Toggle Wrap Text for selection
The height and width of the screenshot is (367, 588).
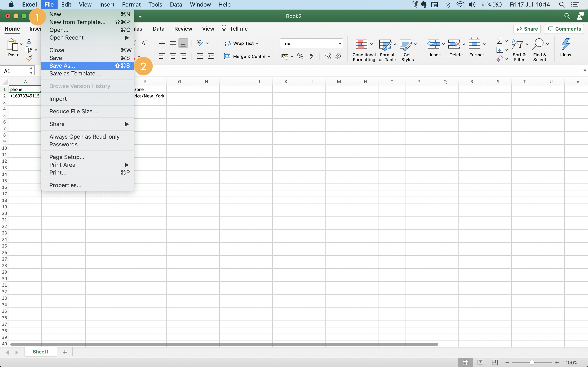click(x=242, y=43)
